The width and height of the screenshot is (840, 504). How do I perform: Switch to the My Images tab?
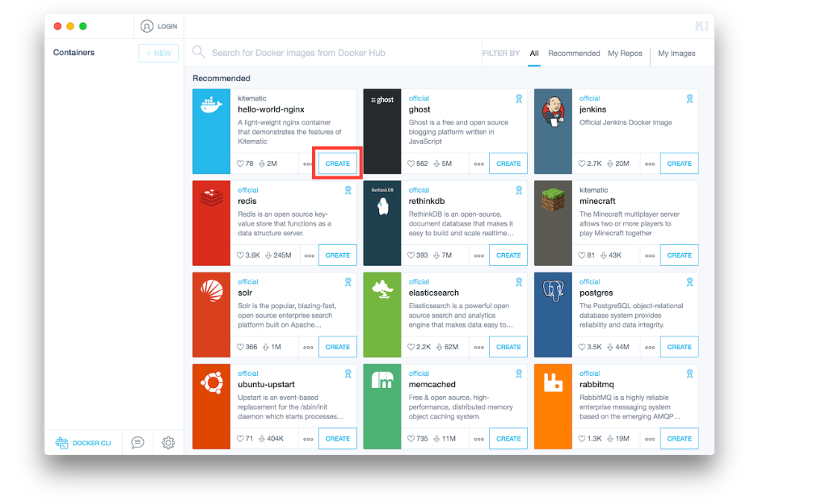tap(677, 53)
